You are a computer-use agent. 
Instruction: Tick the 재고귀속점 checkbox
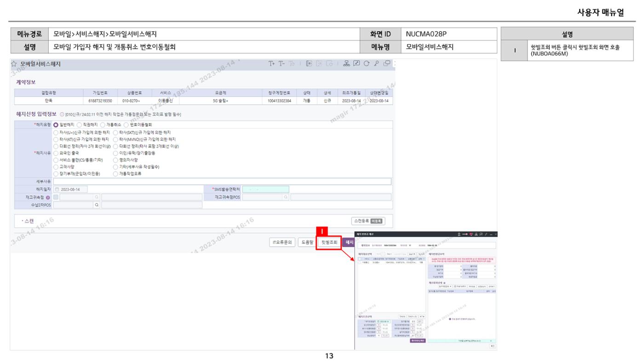[x=56, y=197]
